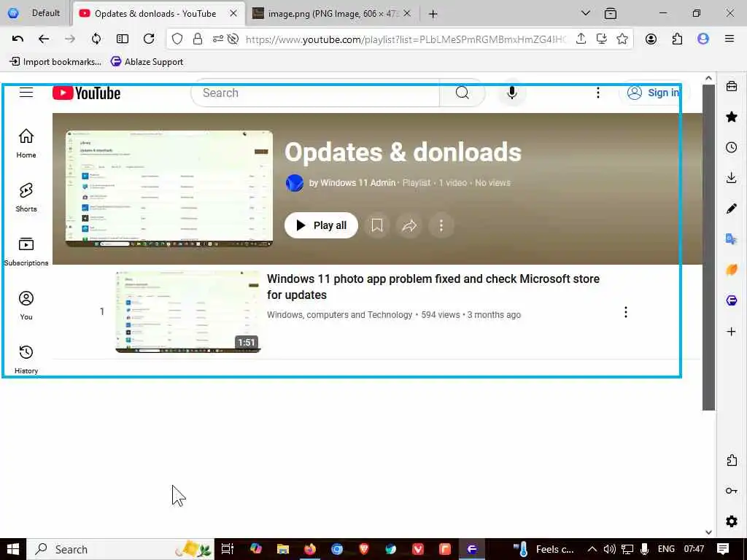Open File Explorer from the taskbar
This screenshot has width=747, height=560.
coord(283,549)
